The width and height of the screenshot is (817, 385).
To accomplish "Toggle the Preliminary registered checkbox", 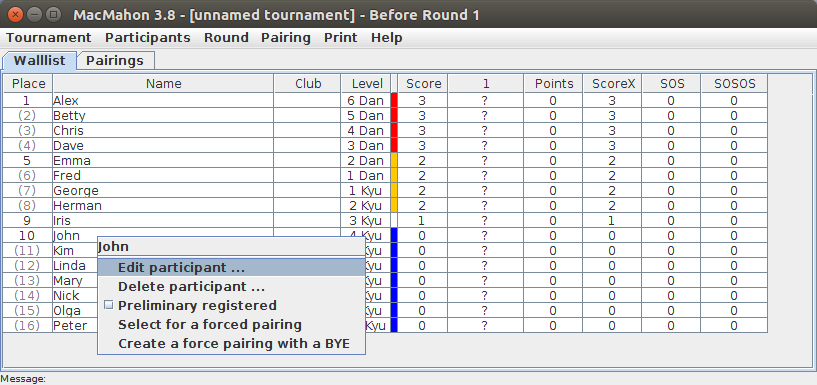I will [108, 305].
